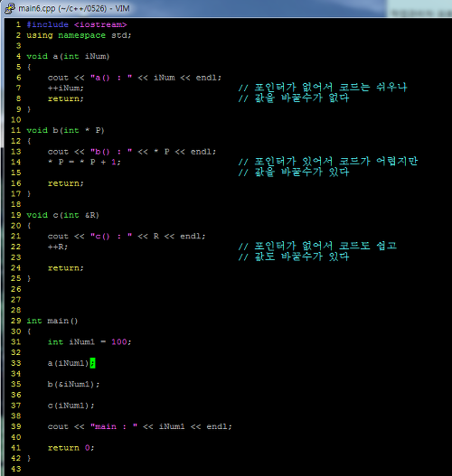Click the closing brace on line 25
This screenshot has width=452, height=476.
click(x=29, y=278)
